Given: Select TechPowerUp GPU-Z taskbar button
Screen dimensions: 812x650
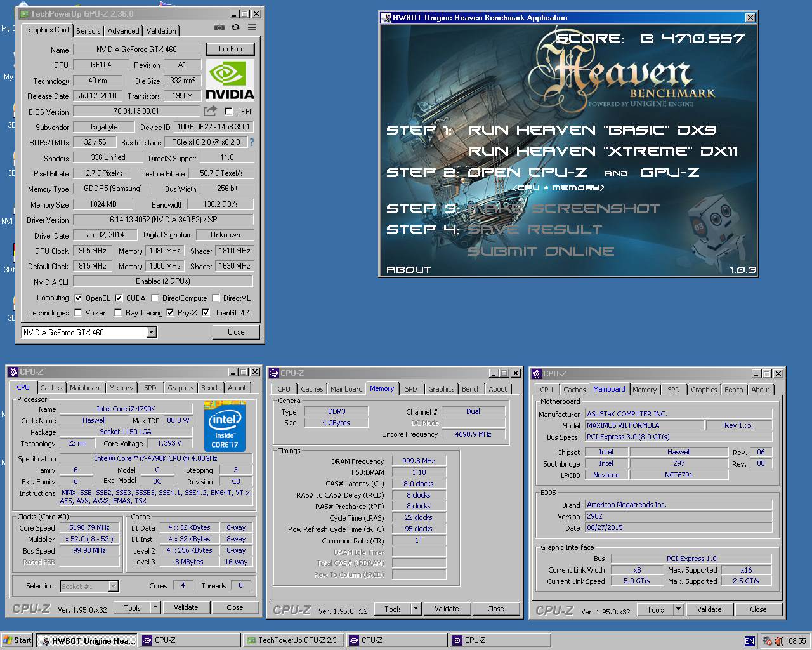Looking at the screenshot, I should [294, 640].
